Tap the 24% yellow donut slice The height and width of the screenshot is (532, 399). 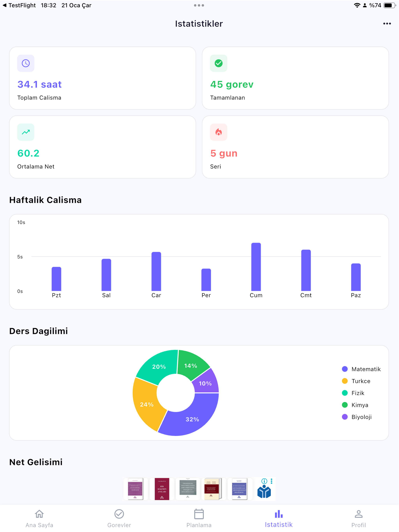[x=146, y=404]
